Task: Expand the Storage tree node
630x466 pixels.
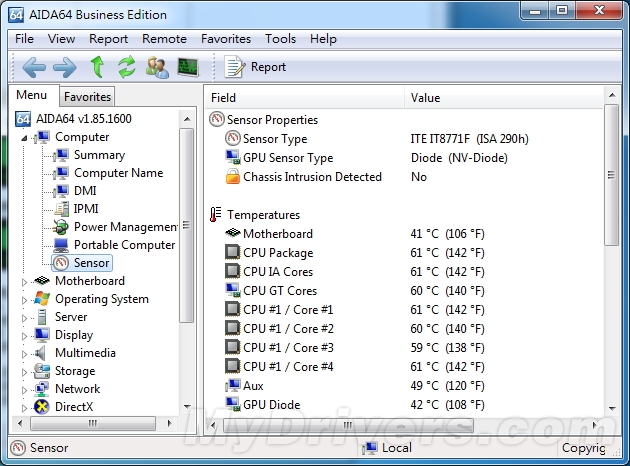Action: (26, 372)
